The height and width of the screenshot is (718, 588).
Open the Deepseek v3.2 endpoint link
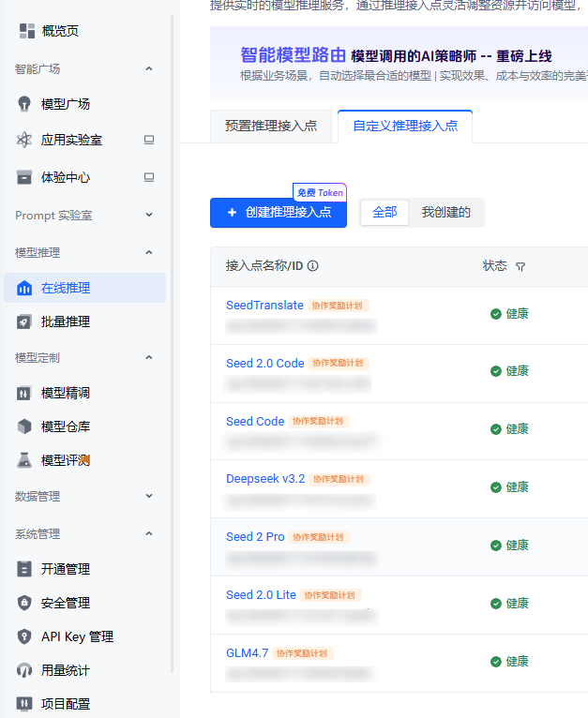(x=265, y=478)
